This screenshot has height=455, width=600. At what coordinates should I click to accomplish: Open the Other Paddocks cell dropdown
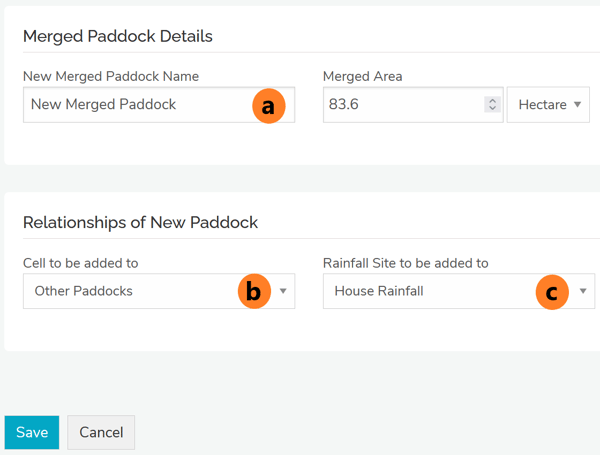coord(130,291)
